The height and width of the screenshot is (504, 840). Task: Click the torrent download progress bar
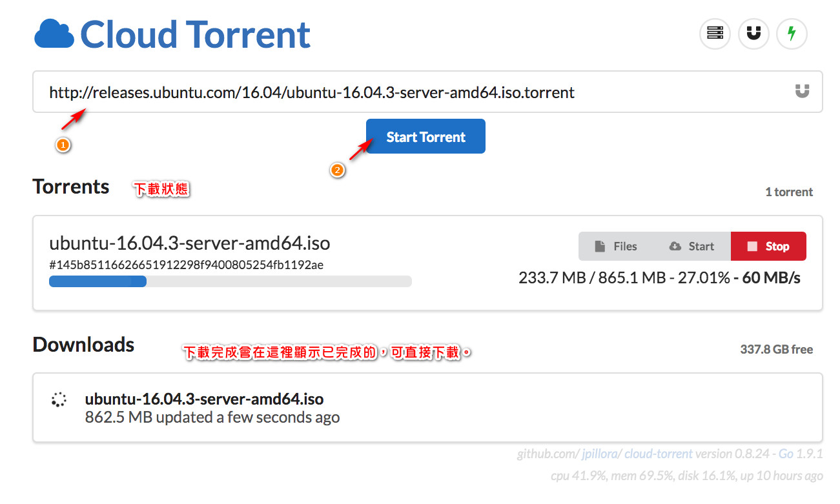[x=230, y=281]
